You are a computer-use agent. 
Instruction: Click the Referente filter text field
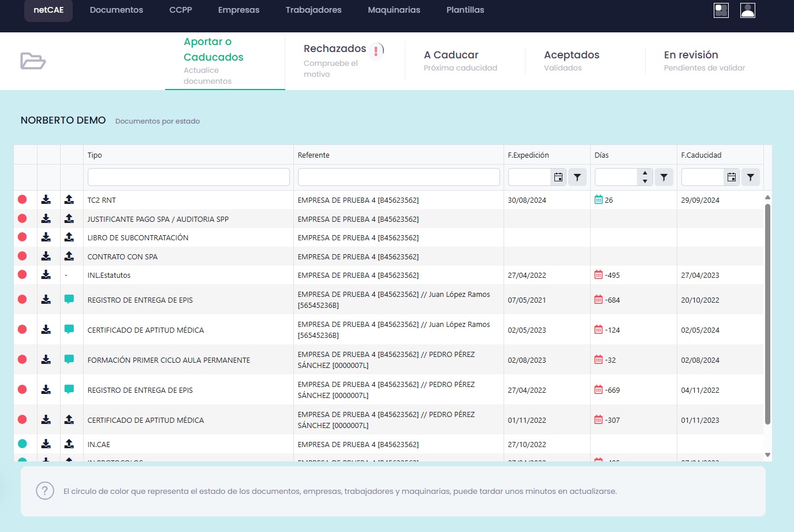pos(398,177)
